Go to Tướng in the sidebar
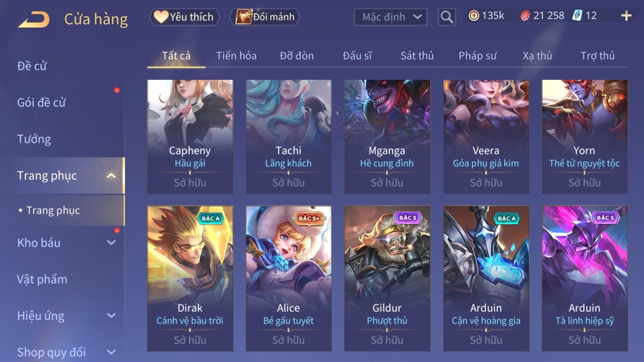644x362 pixels. (x=34, y=139)
